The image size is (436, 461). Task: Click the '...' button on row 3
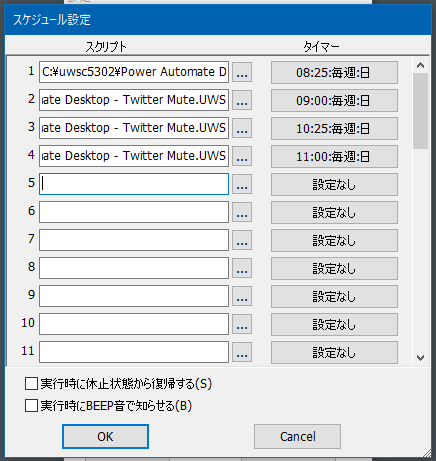242,128
